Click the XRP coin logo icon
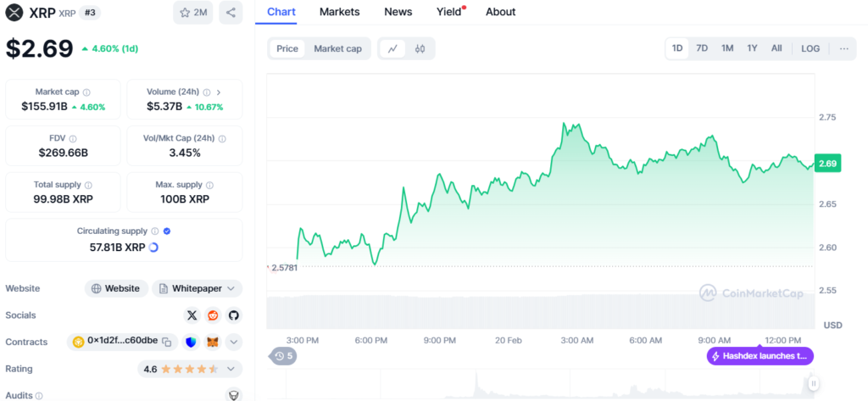This screenshot has height=401, width=868. click(x=15, y=13)
